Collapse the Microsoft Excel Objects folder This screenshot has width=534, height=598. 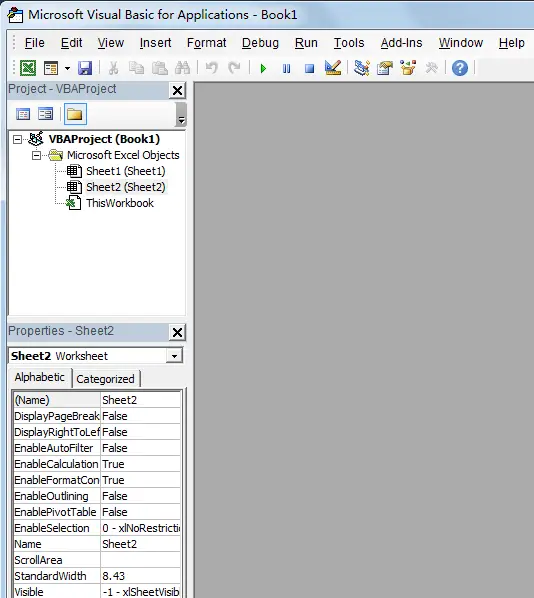coord(36,155)
